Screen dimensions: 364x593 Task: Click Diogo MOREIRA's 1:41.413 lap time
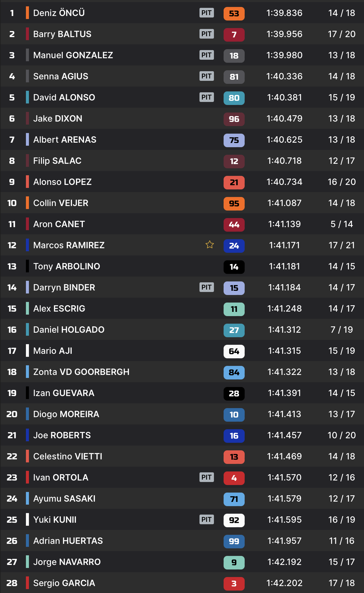284,414
